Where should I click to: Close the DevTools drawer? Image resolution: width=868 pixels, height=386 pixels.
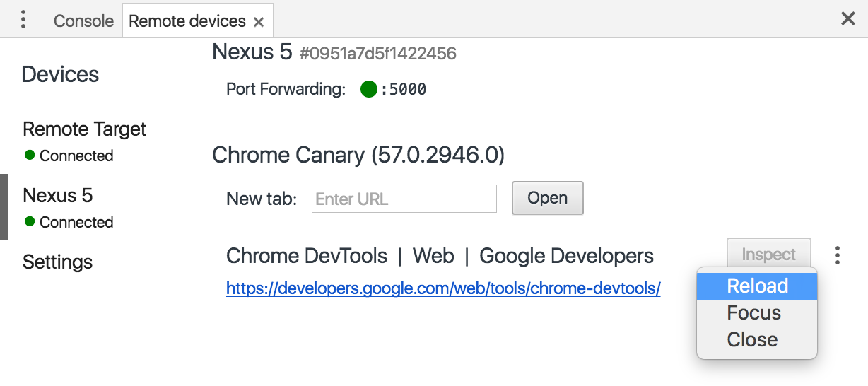tap(848, 19)
